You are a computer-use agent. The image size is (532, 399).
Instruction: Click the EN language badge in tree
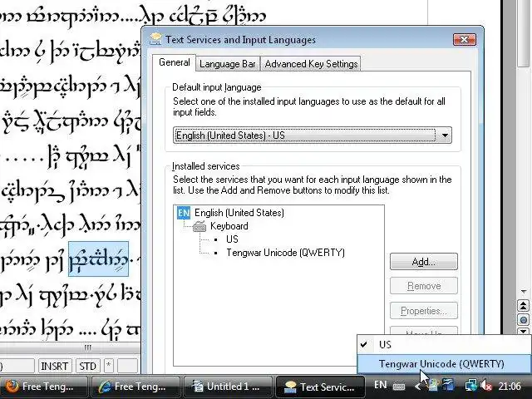[x=184, y=213]
